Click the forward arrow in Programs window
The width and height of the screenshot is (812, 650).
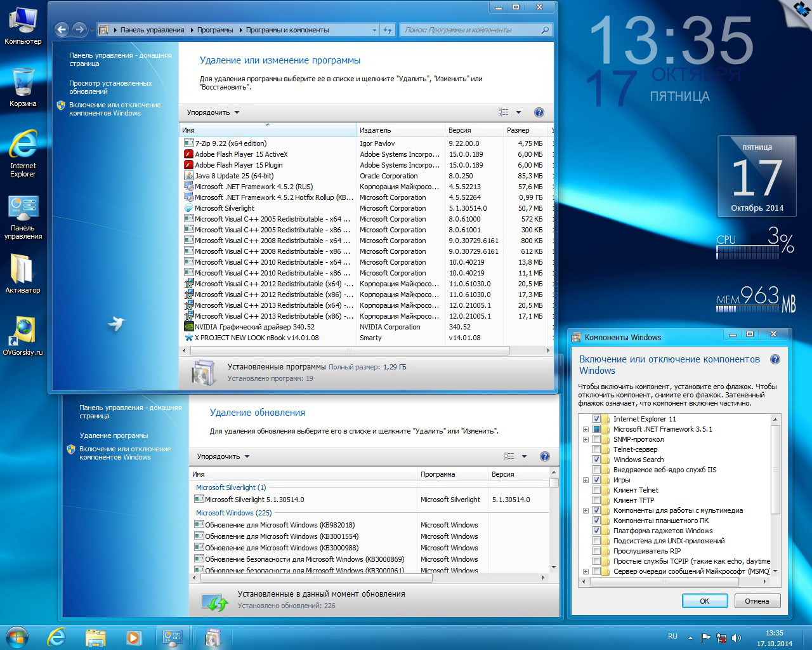(x=79, y=29)
